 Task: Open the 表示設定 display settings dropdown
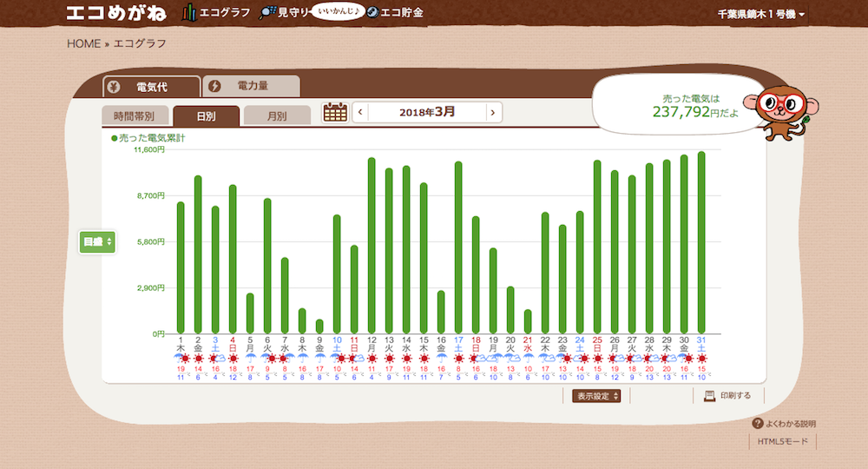pyautogui.click(x=596, y=396)
